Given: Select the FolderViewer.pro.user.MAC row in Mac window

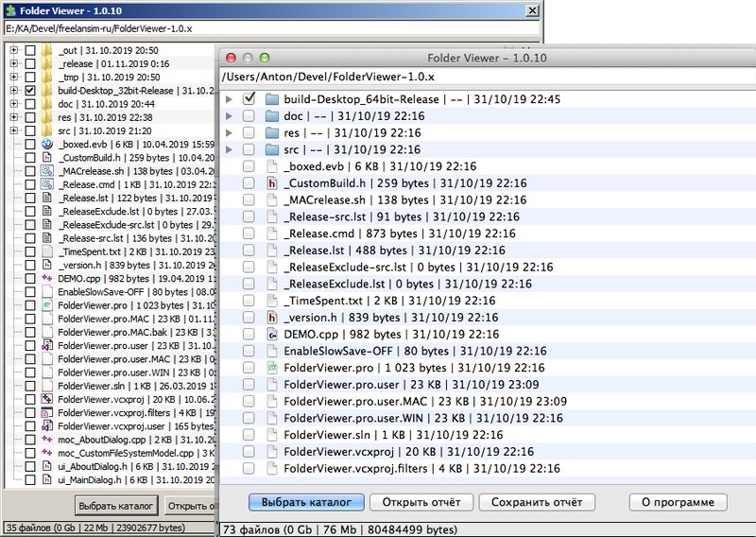Looking at the screenshot, I should coord(488,402).
